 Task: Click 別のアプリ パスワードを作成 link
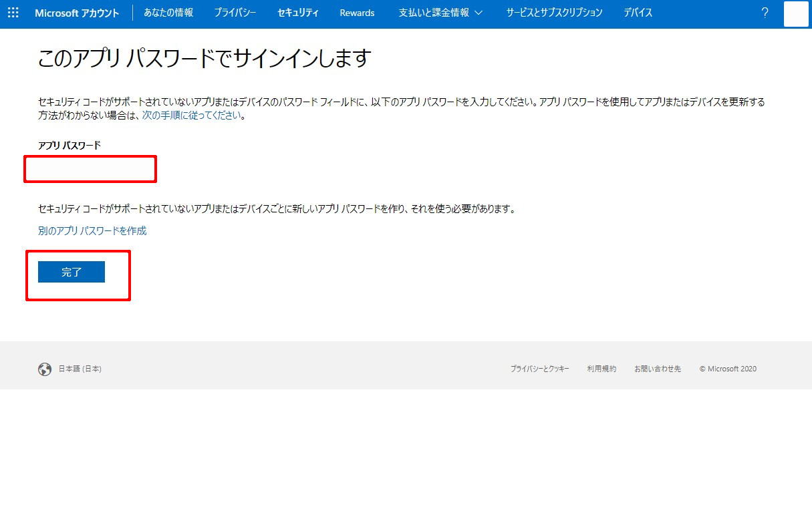(x=92, y=231)
